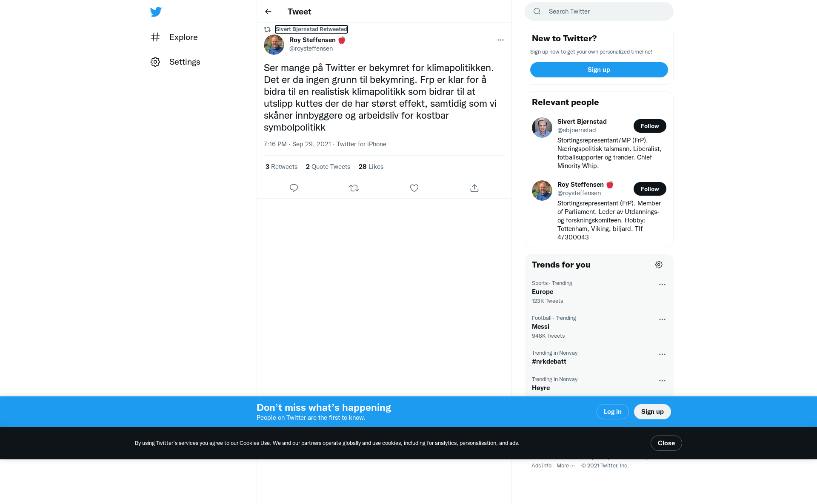Follow Sivert Bjørnstad
Image resolution: width=817 pixels, height=504 pixels.
650,126
